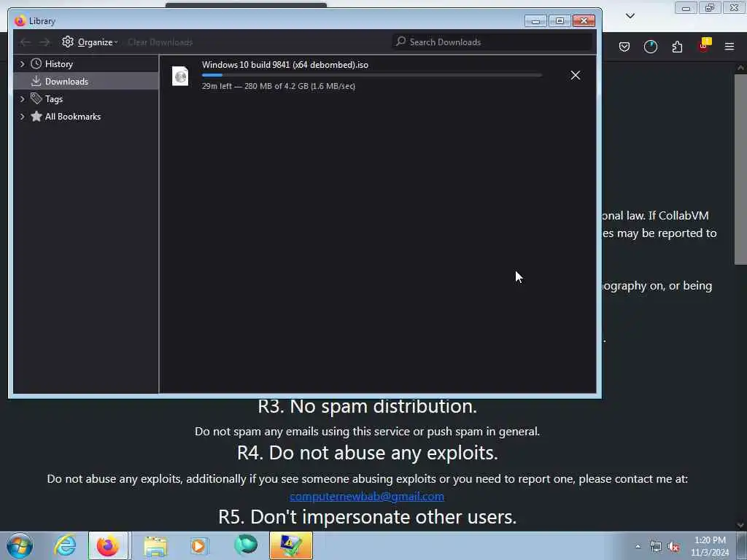Open the Pocket icon in Firefox toolbar
This screenshot has width=747, height=560.
point(624,47)
